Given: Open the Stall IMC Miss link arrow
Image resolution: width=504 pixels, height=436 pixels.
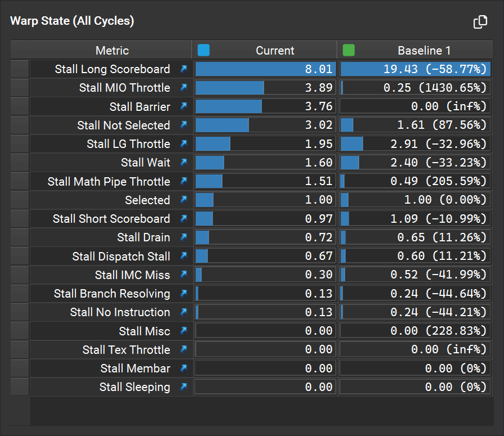Looking at the screenshot, I should [x=183, y=275].
